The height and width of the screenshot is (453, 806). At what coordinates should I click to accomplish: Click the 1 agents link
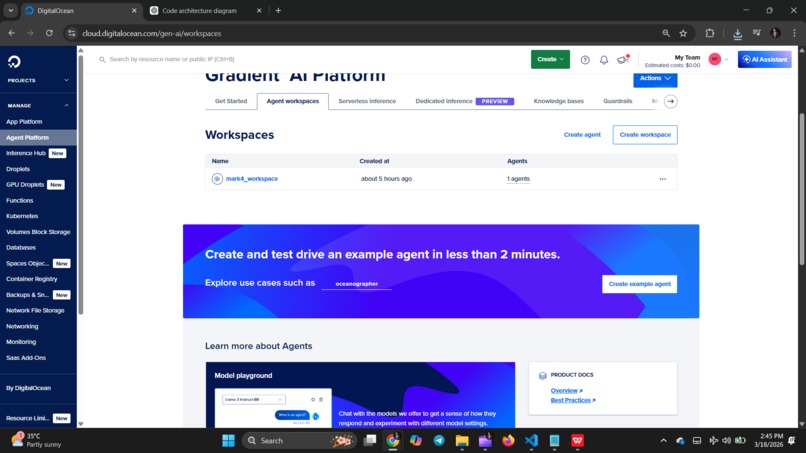click(518, 179)
